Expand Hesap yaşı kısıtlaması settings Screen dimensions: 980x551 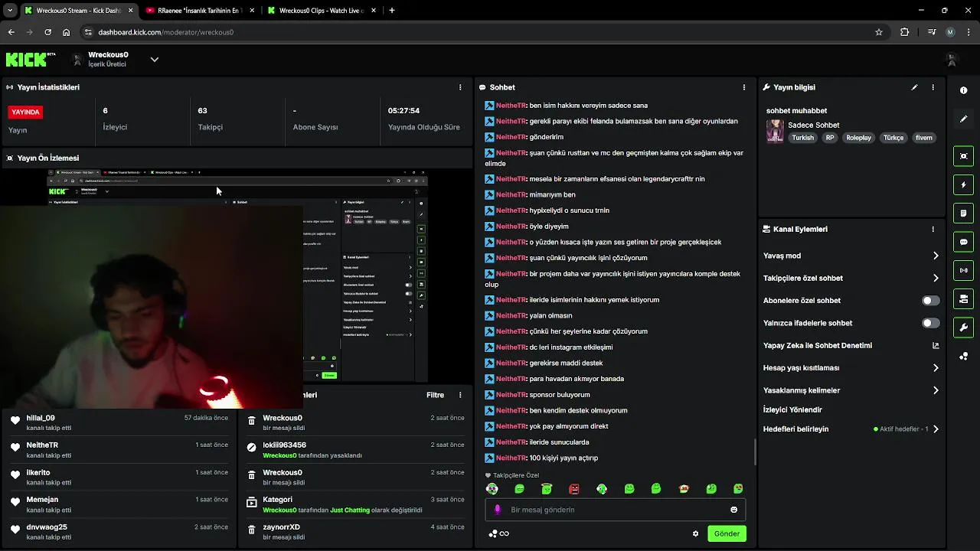coord(935,368)
